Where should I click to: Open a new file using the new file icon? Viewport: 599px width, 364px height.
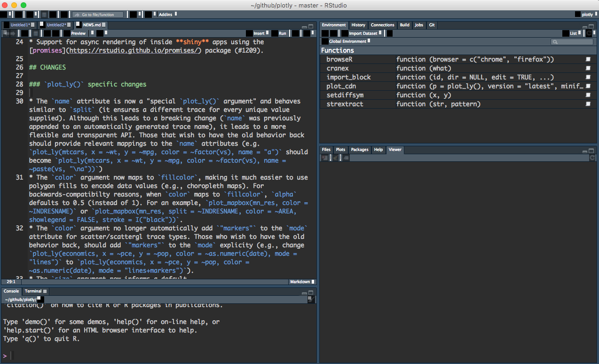(x=5, y=14)
